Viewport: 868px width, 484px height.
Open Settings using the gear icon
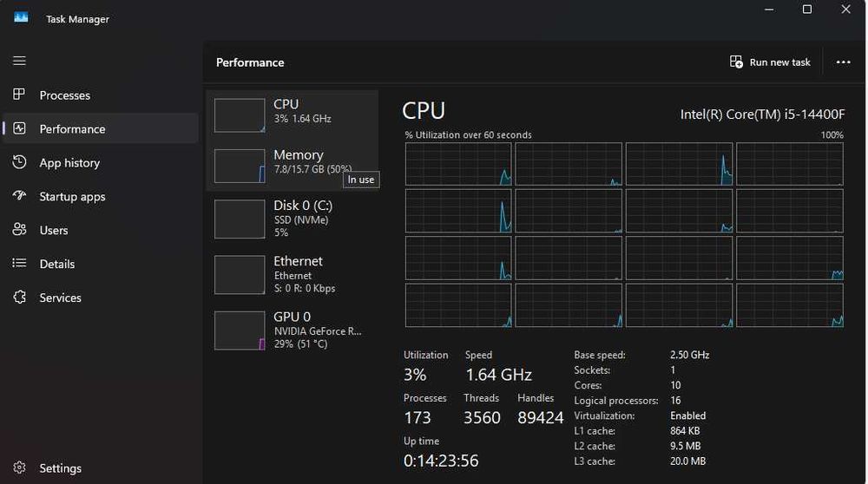click(x=20, y=468)
